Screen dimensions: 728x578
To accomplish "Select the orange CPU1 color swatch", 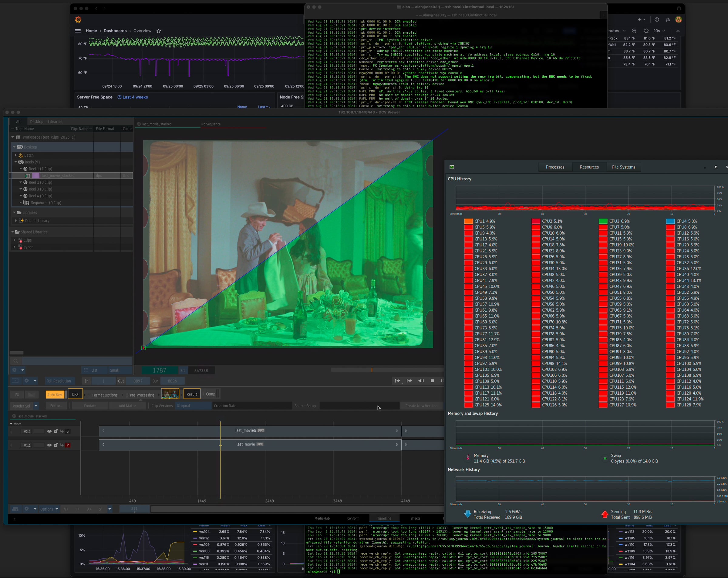I will point(468,221).
